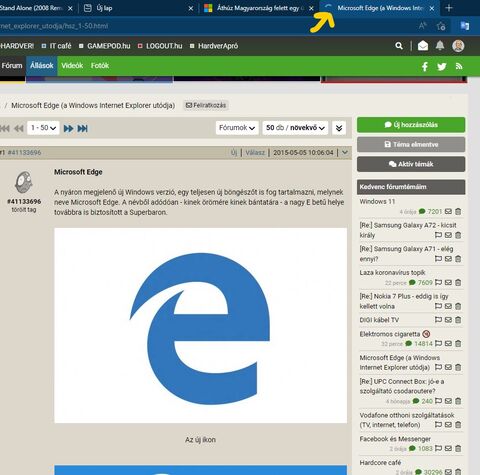This screenshot has height=475, width=480.
Task: Open the RSS feed icon
Action: pyautogui.click(x=459, y=66)
